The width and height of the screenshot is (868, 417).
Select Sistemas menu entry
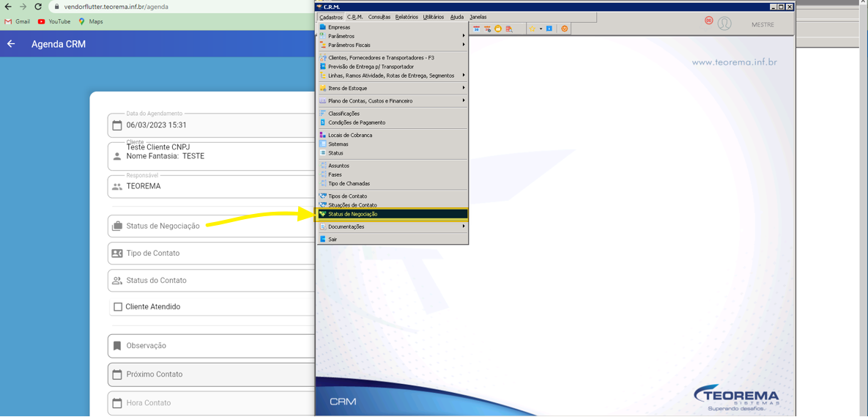point(392,144)
